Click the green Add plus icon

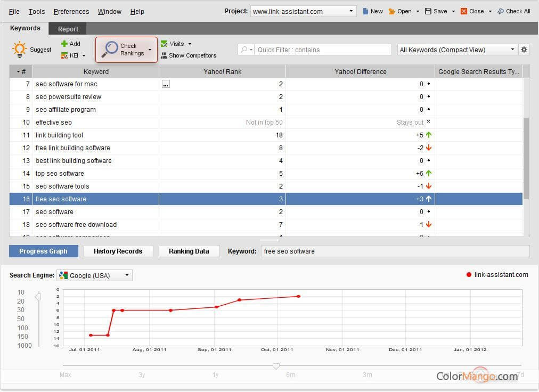pyautogui.click(x=64, y=44)
